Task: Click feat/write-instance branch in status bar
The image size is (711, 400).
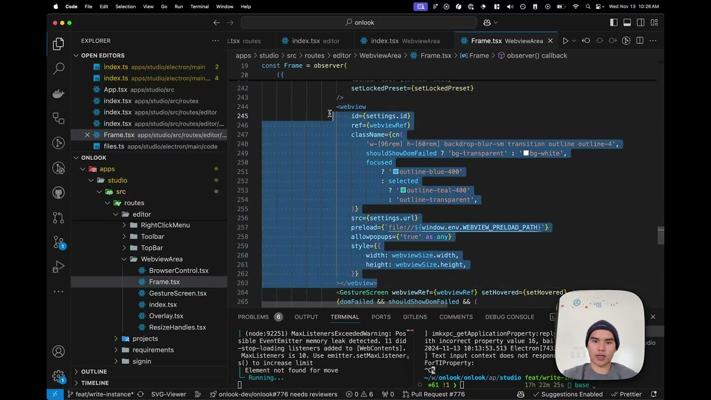Action: [x=101, y=394]
